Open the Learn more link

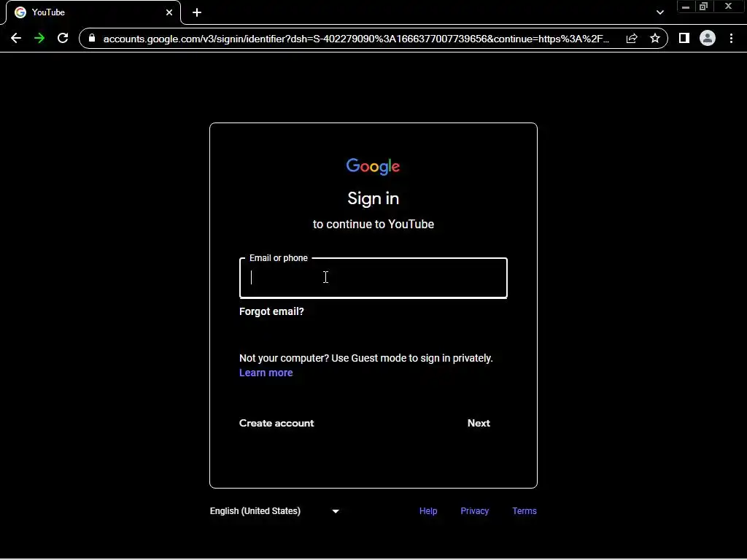[x=266, y=373]
